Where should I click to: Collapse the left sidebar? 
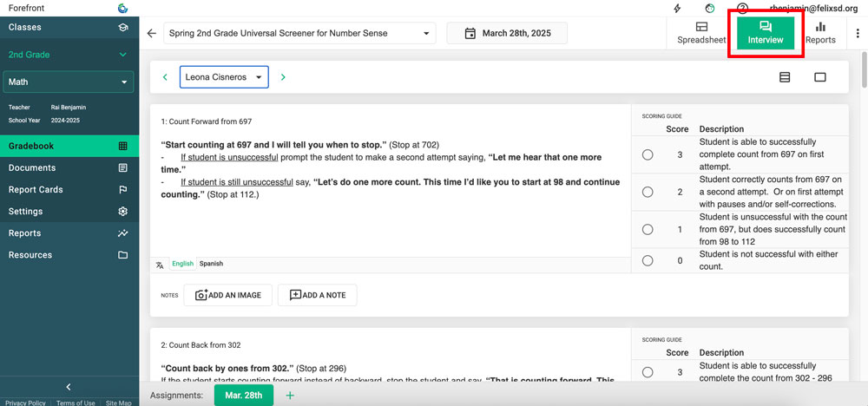click(x=69, y=387)
